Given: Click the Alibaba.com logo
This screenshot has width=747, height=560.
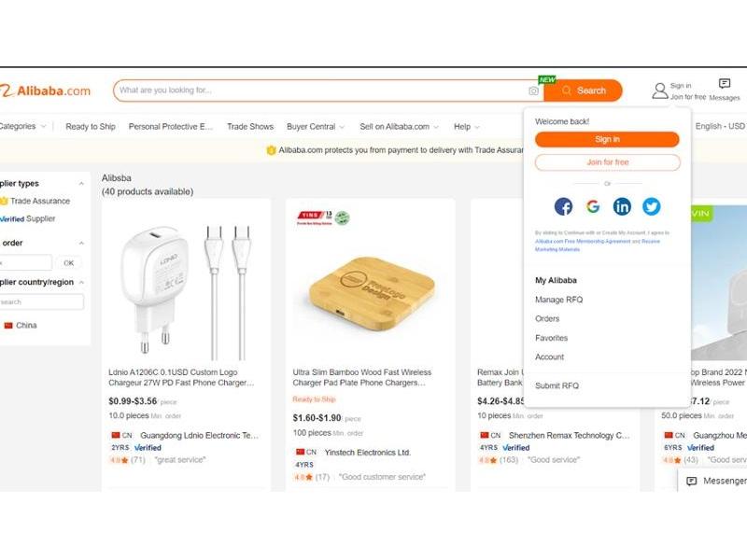Looking at the screenshot, I should [47, 91].
